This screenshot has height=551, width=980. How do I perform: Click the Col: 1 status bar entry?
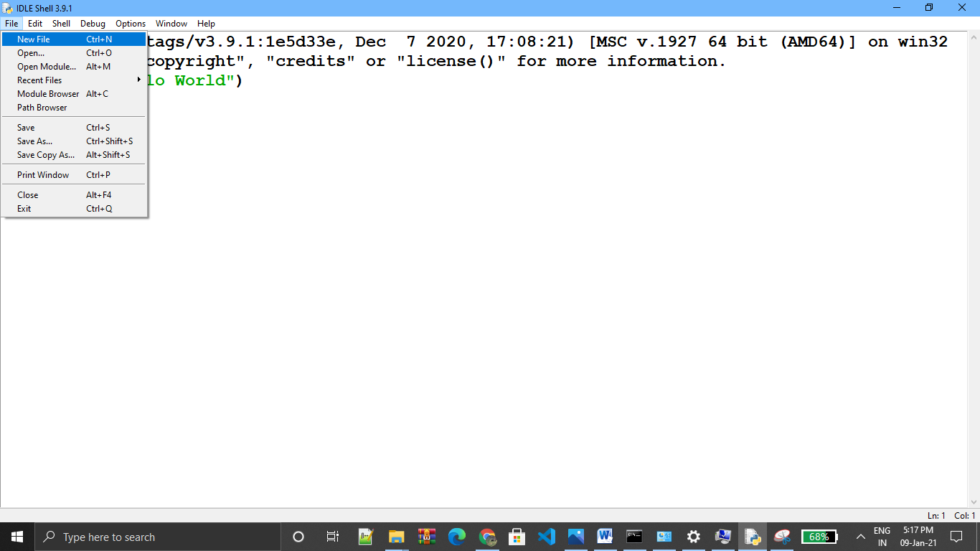[x=965, y=516]
